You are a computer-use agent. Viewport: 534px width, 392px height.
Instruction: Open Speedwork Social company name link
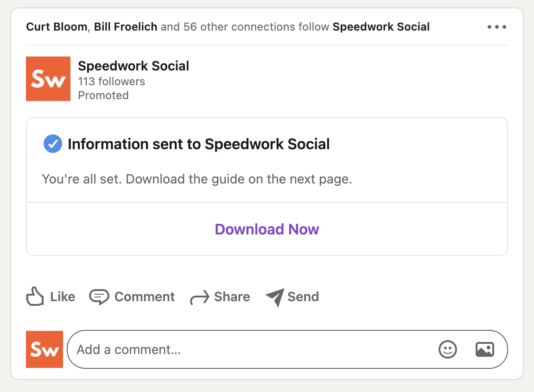[133, 66]
